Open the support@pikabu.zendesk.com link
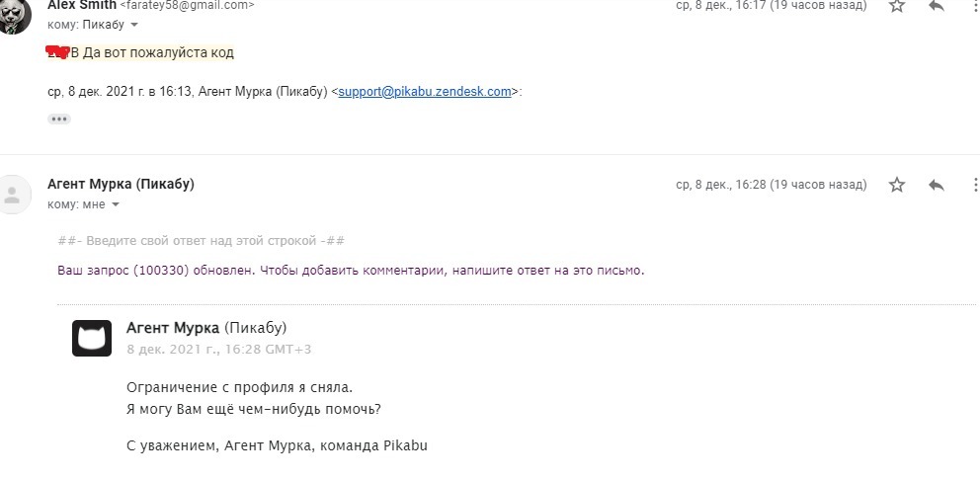Screen dimensions: 980x480 [425, 92]
